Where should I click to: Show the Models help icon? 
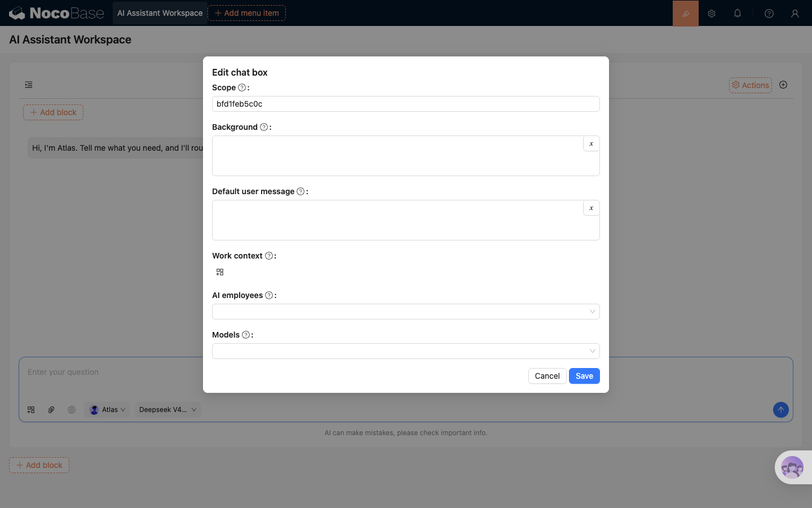coord(246,335)
